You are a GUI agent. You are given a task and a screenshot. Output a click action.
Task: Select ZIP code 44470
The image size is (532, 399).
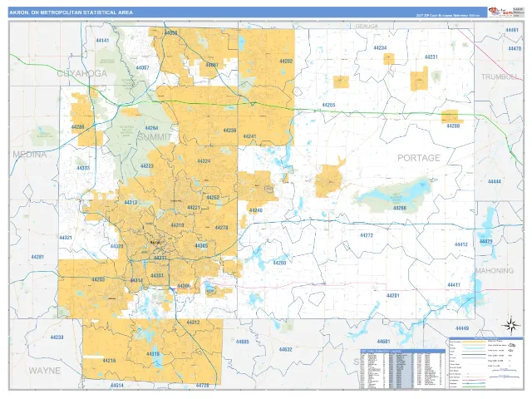pyautogui.click(x=515, y=49)
